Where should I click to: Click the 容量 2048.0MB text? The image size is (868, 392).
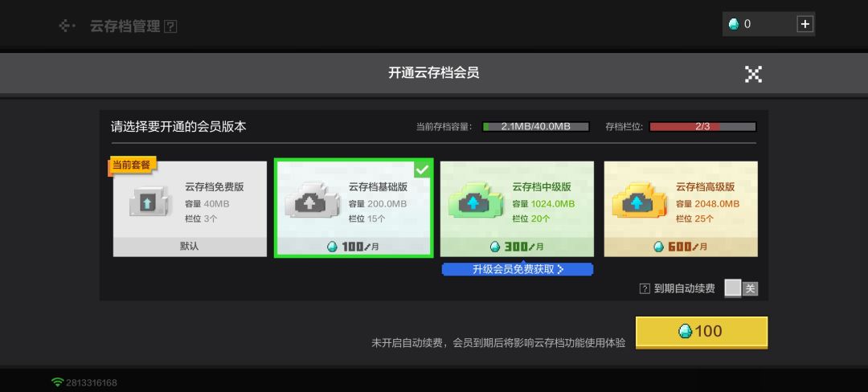[x=707, y=204]
